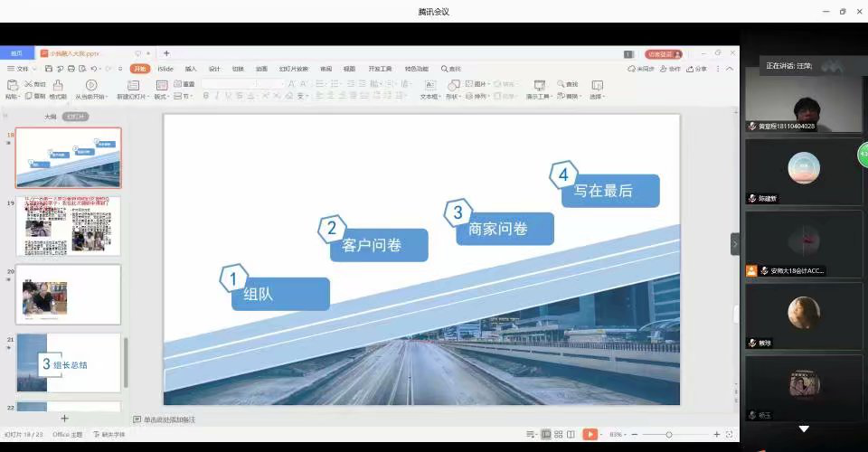Select slide 21 thumbnail titled 组长总结

pyautogui.click(x=69, y=363)
